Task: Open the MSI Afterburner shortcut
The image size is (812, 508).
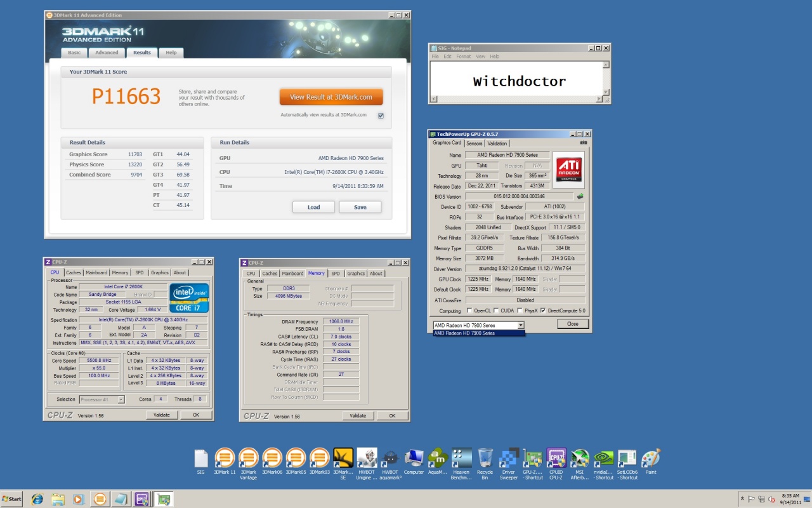Action: coord(580,458)
